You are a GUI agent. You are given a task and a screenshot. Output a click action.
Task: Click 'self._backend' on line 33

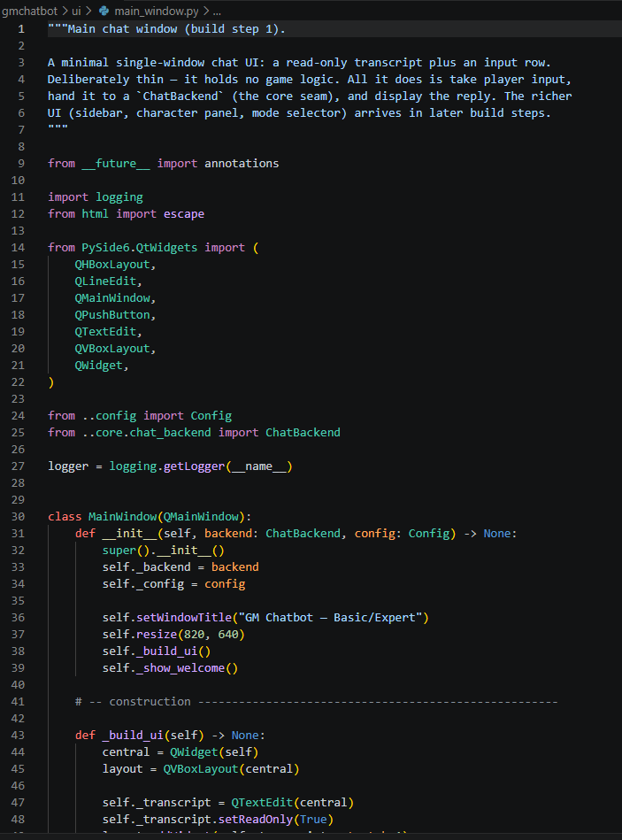(146, 566)
